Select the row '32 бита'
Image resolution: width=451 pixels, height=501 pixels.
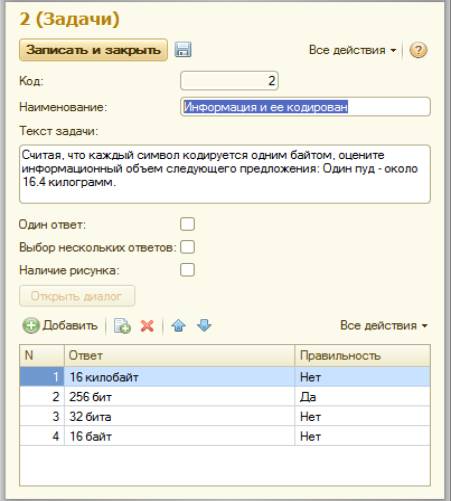(225, 416)
